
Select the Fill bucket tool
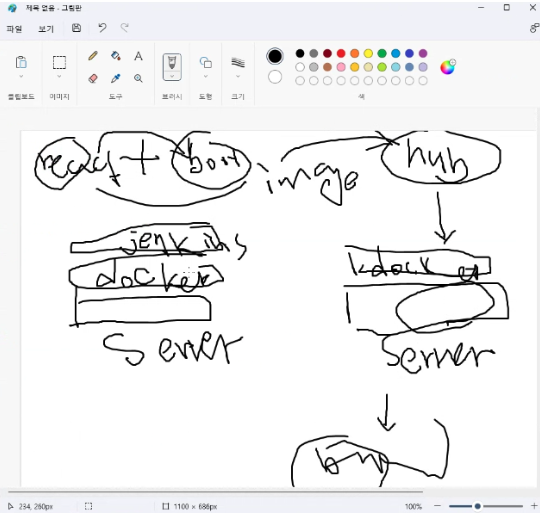[116, 56]
